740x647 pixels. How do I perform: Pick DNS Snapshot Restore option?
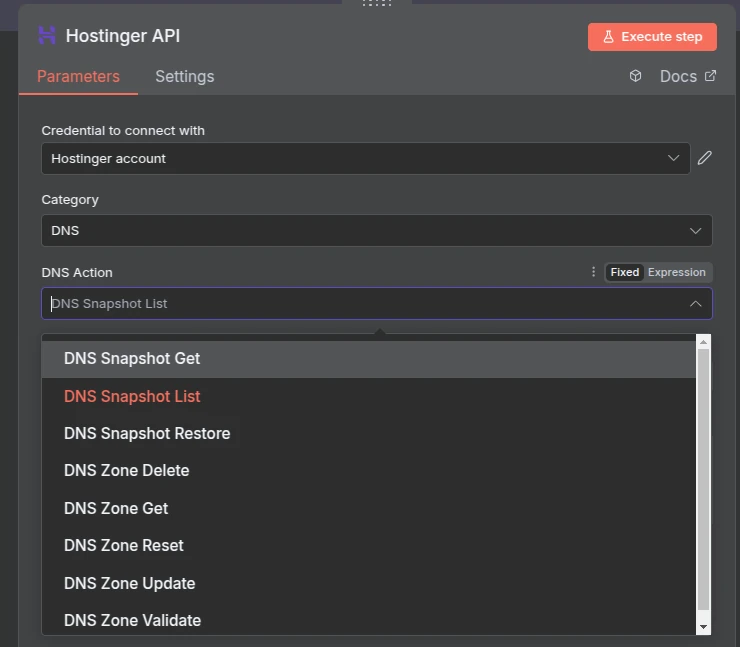[x=147, y=433]
